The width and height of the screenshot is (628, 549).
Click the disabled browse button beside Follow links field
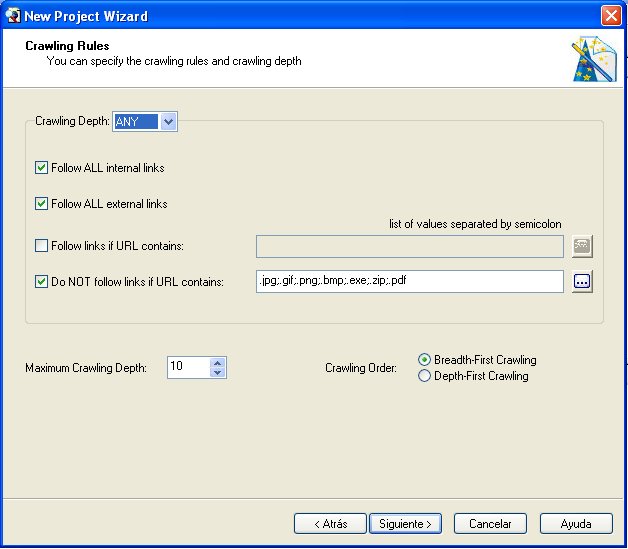[582, 246]
